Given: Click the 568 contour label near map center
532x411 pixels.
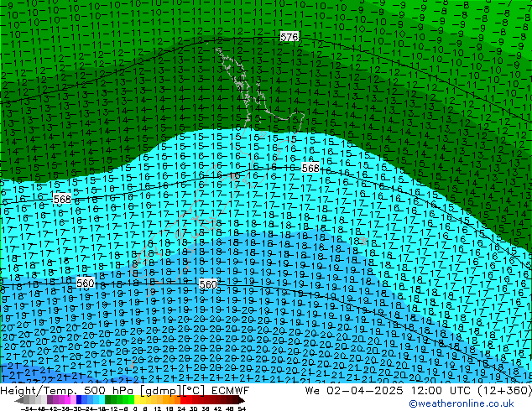Looking at the screenshot, I should coord(310,168).
